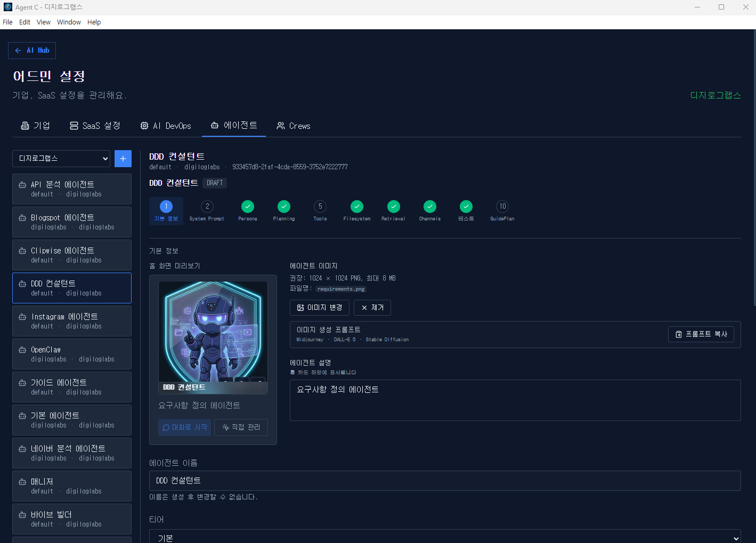The height and width of the screenshot is (543, 756).
Task: Select 가이드 에이전트 in list
Action: pos(72,387)
